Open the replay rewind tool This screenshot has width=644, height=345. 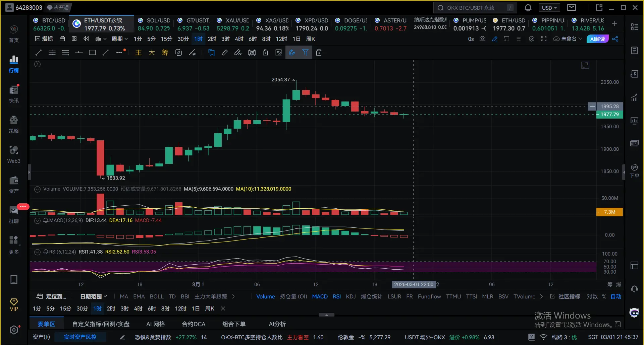tap(86, 39)
